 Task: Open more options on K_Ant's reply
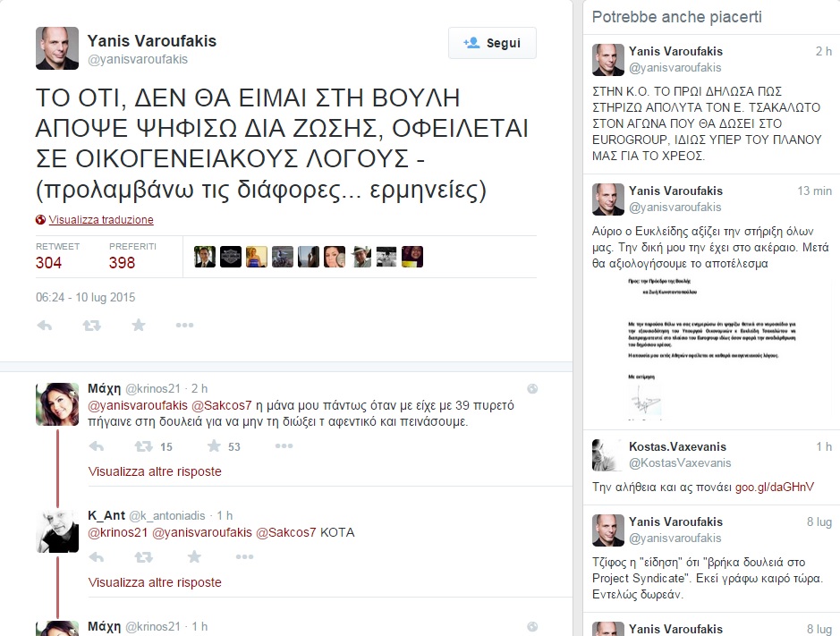tap(244, 556)
